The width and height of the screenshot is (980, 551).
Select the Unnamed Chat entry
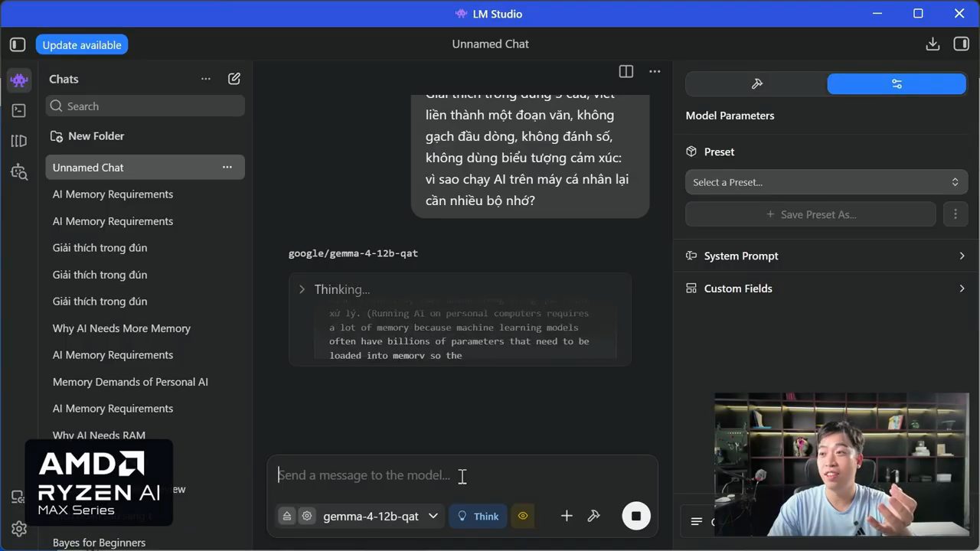(x=145, y=167)
